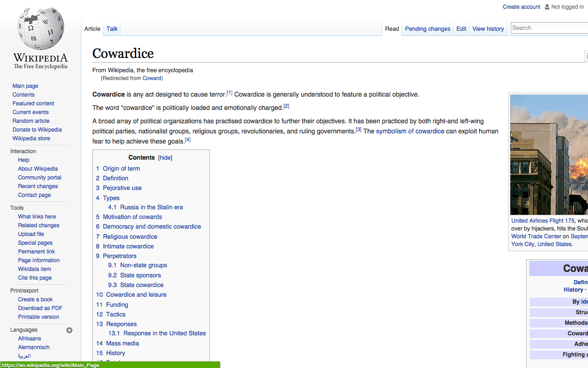Open the Page information link
This screenshot has height=368, width=588.
tap(39, 260)
